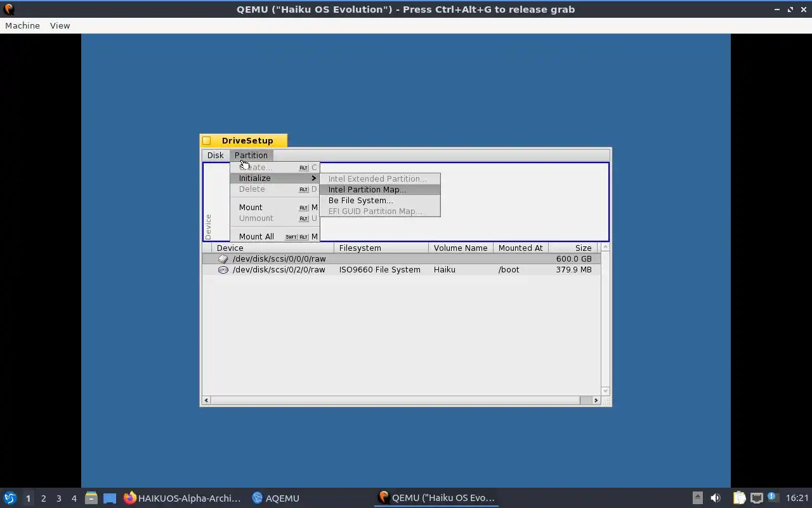Open the Disk menu in DriveSetup

point(215,155)
